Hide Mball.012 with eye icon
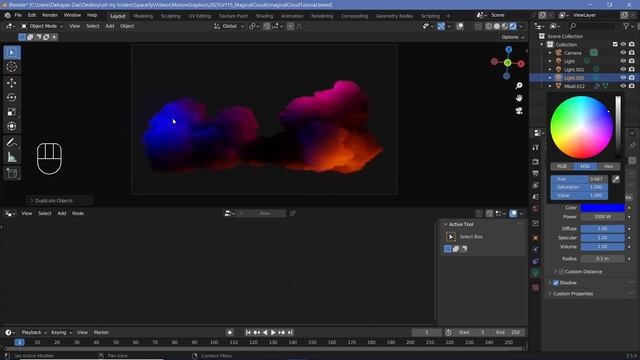This screenshot has width=640, height=360. point(623,86)
